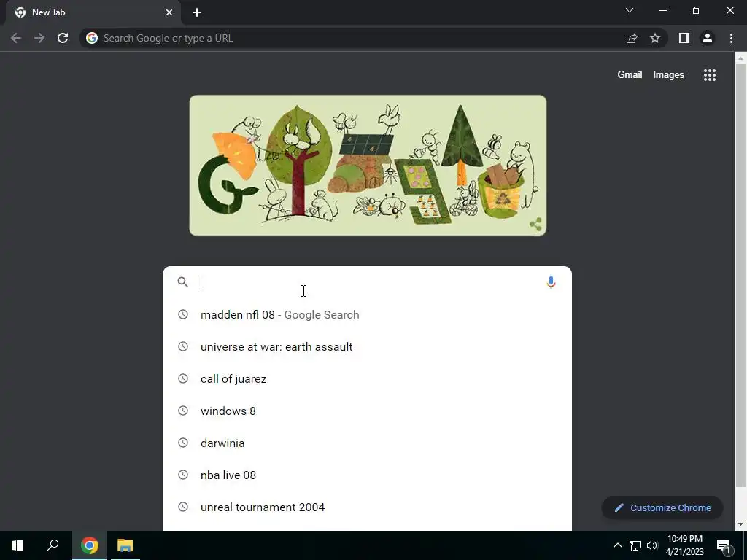Open the tab search chevron

click(x=630, y=10)
